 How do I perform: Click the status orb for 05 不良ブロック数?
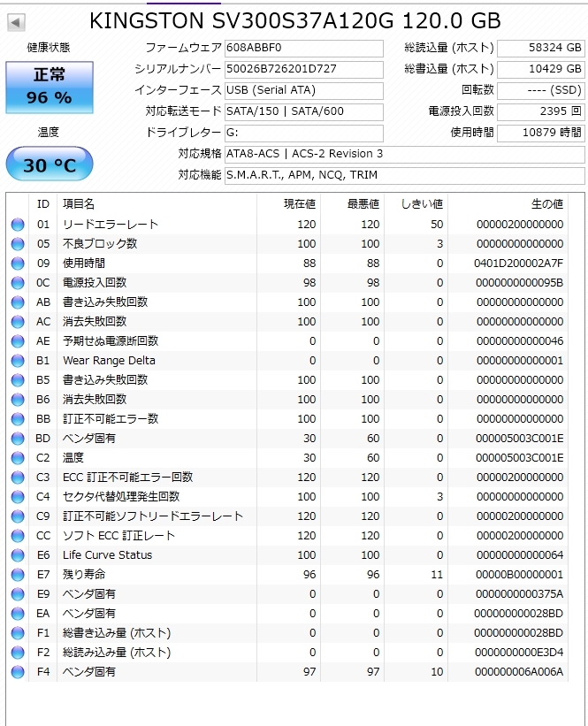click(18, 244)
